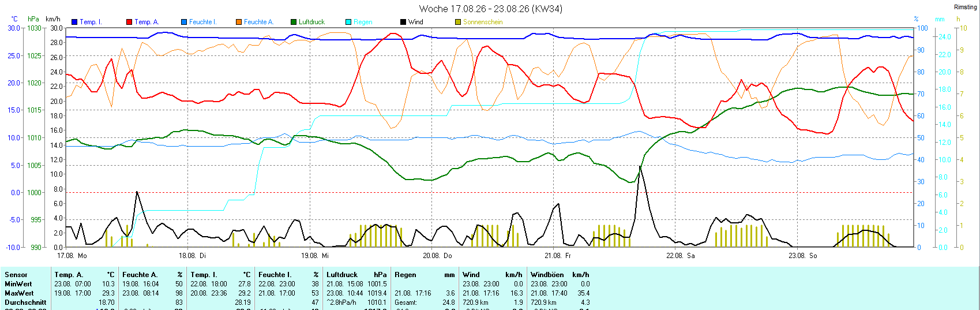
Task: Click the red Temp. A. legend swatch
Action: (129, 22)
